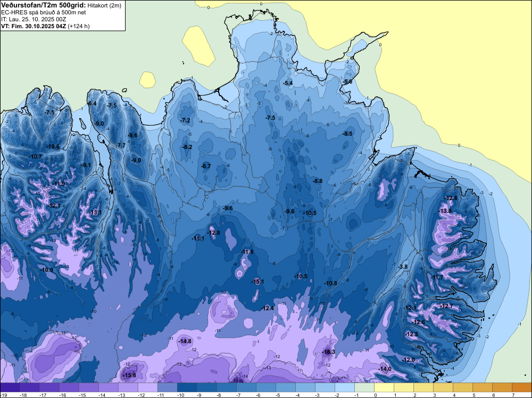This screenshot has height=398, width=532.
Task: Click the 'Veðurstofan/T2m 500grid:' title text
Action: click(43, 5)
